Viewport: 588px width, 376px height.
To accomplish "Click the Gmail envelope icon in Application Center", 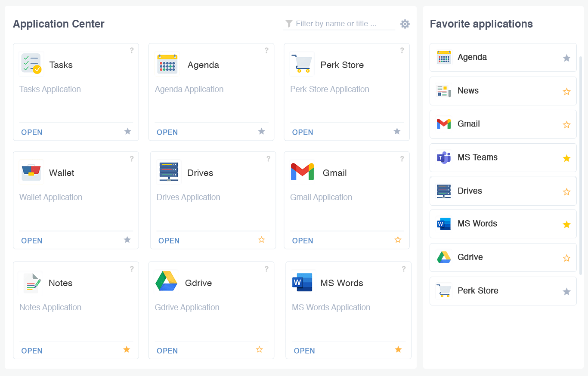I will 302,172.
